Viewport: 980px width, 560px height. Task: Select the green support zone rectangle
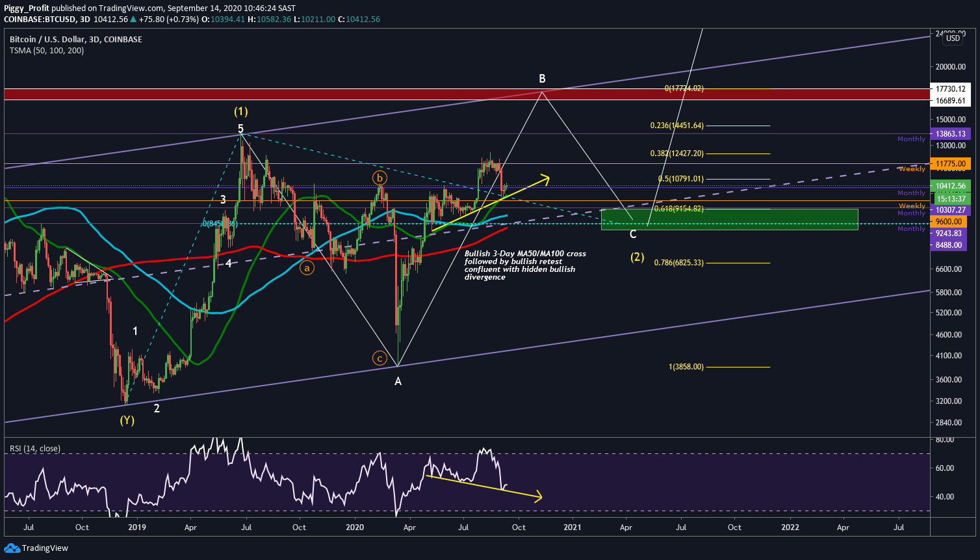pyautogui.click(x=730, y=219)
